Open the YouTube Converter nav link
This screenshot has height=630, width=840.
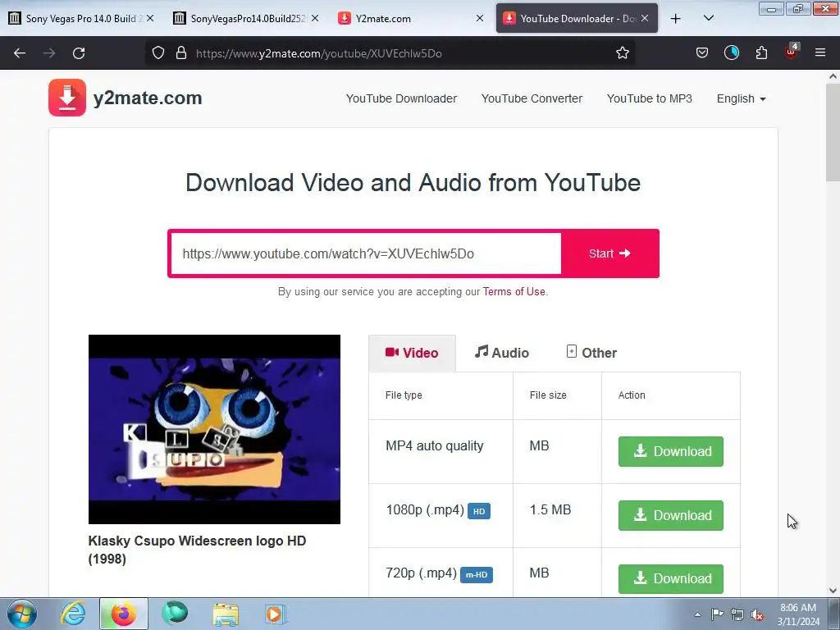coord(532,98)
